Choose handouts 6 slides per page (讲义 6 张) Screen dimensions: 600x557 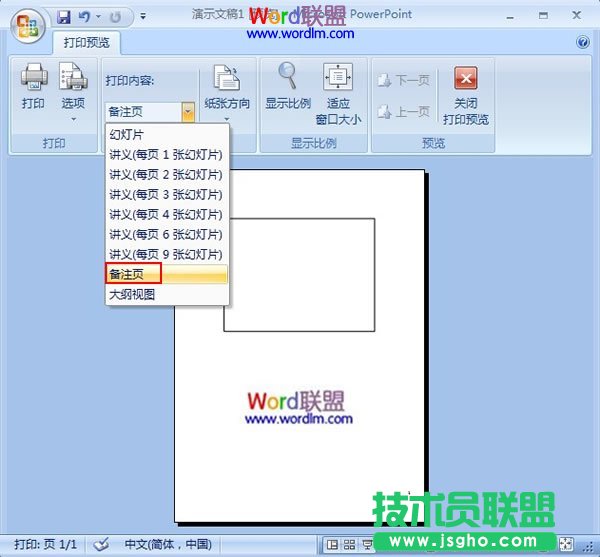pyautogui.click(x=167, y=234)
